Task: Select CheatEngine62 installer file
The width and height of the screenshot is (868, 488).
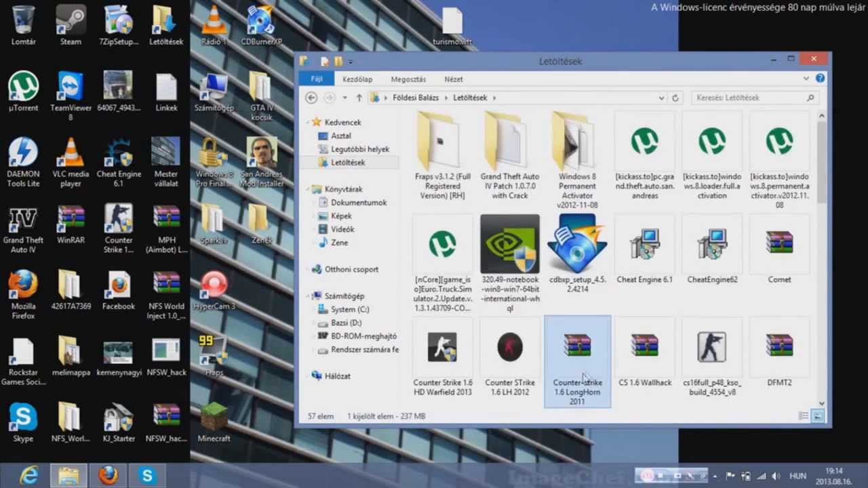Action: [x=712, y=249]
